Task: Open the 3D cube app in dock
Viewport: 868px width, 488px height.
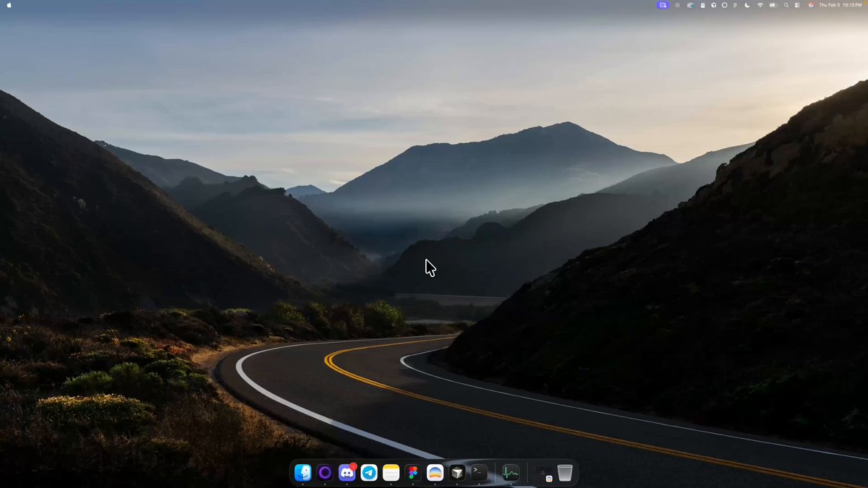Action: point(457,473)
